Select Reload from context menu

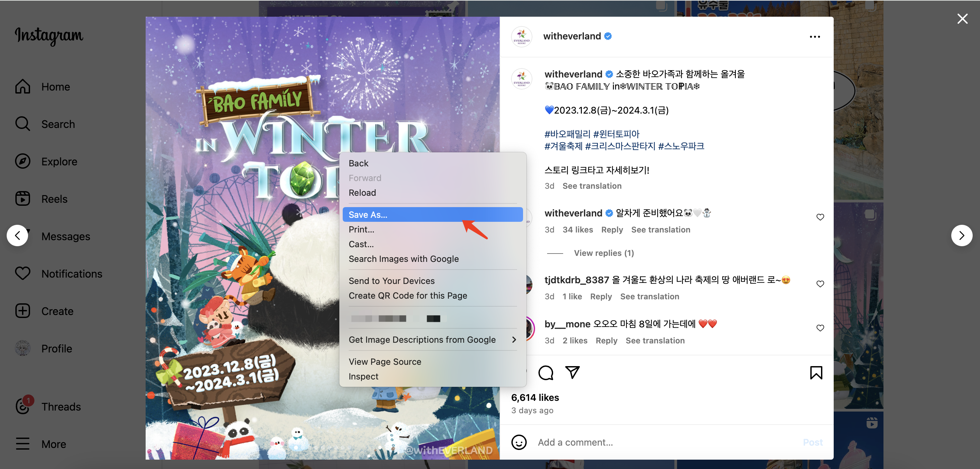362,193
